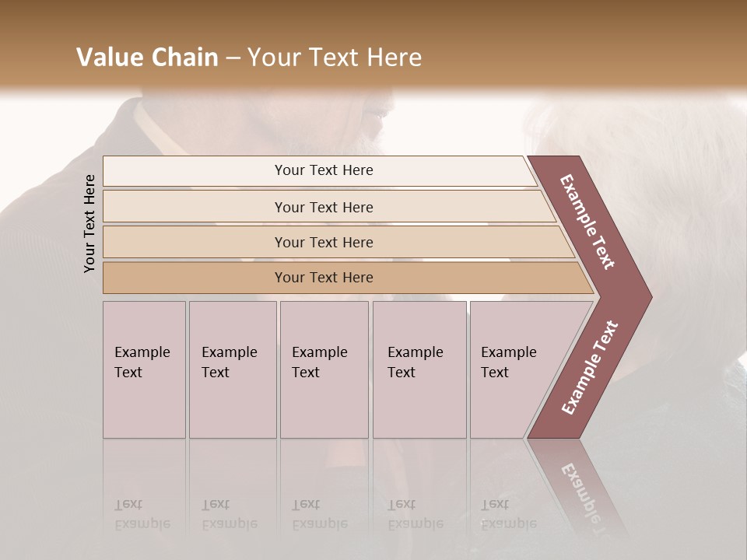Select the second 'Example Text' box

(232, 369)
